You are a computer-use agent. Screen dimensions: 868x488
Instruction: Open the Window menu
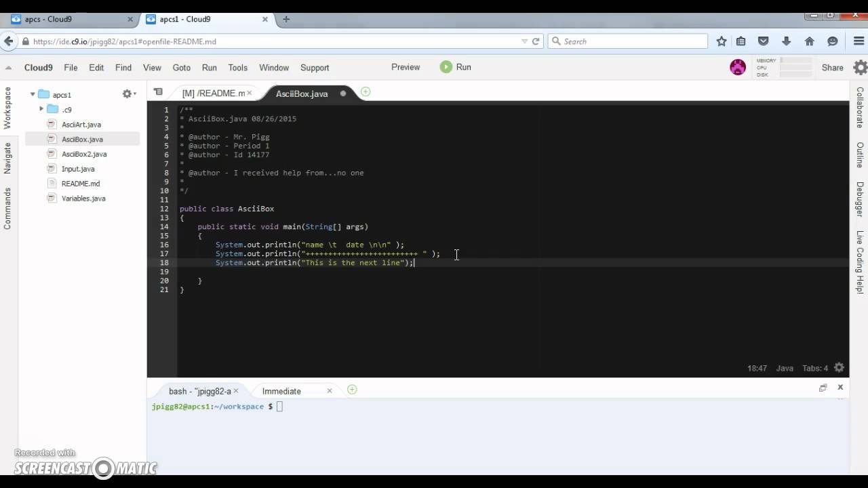point(274,68)
